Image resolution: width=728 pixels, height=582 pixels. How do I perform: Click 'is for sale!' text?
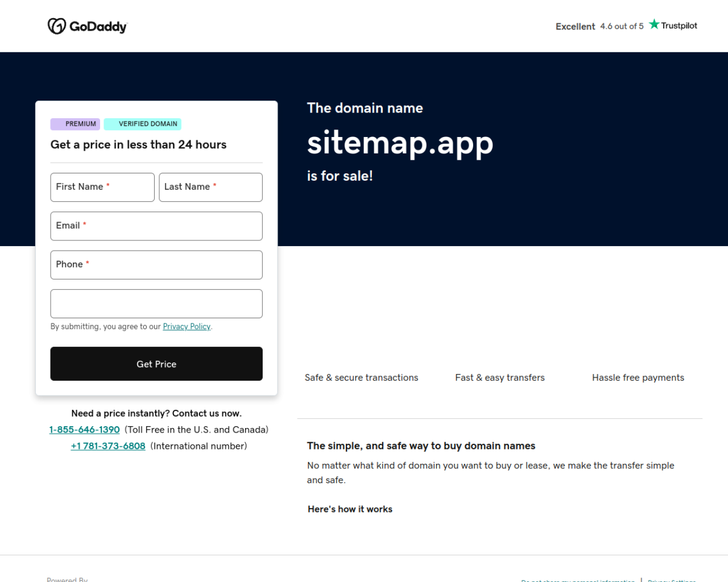coord(340,176)
